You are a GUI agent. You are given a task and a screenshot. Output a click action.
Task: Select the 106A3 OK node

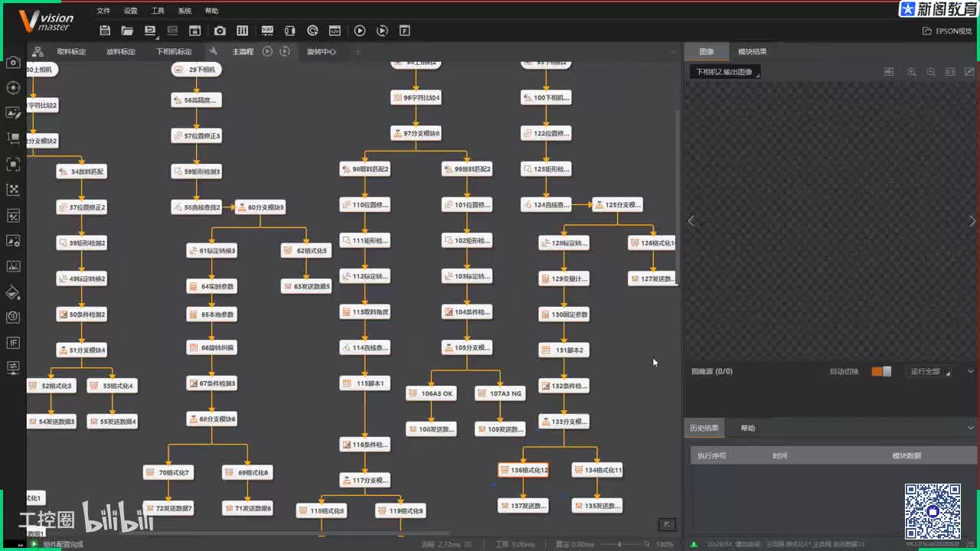pyautogui.click(x=431, y=393)
